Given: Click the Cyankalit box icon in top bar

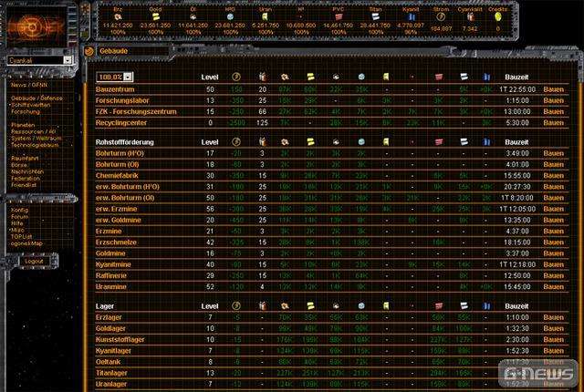Looking at the screenshot, I should [x=470, y=16].
